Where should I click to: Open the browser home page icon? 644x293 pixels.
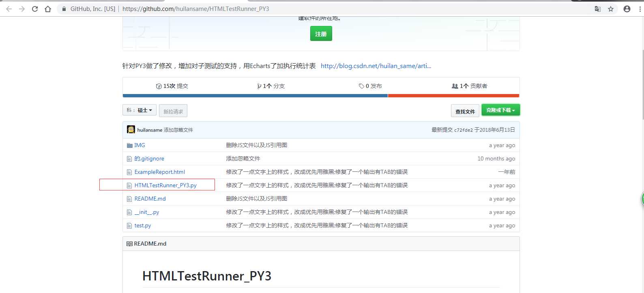tap(48, 9)
